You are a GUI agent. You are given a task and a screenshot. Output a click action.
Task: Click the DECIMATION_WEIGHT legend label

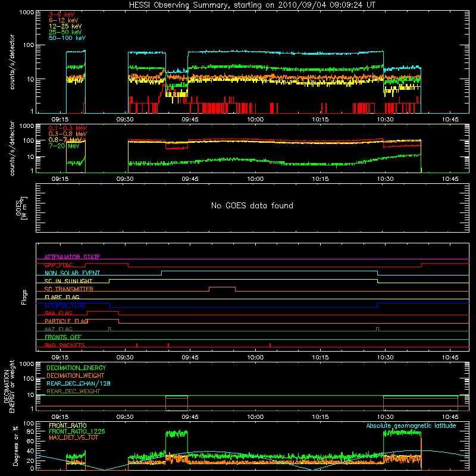click(76, 375)
